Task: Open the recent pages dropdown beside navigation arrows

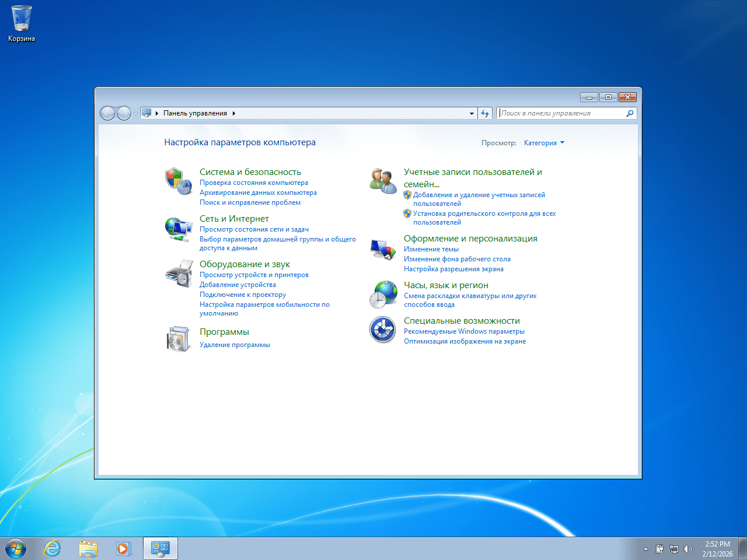Action: 135,114
